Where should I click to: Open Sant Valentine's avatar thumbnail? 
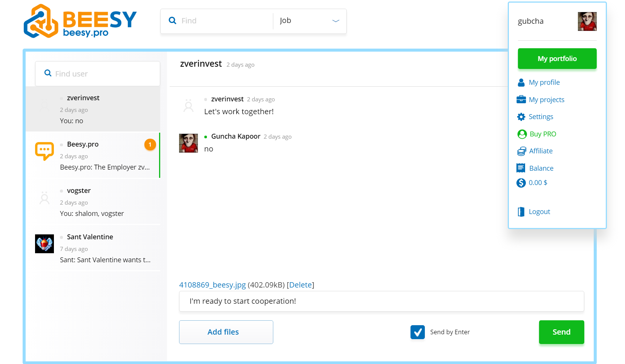coord(44,244)
